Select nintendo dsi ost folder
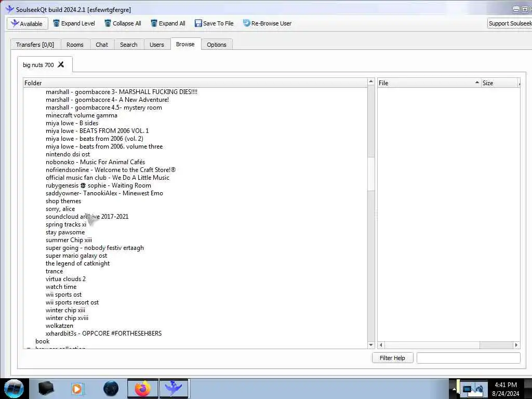Screen dimensions: 532x399 coord(68,154)
